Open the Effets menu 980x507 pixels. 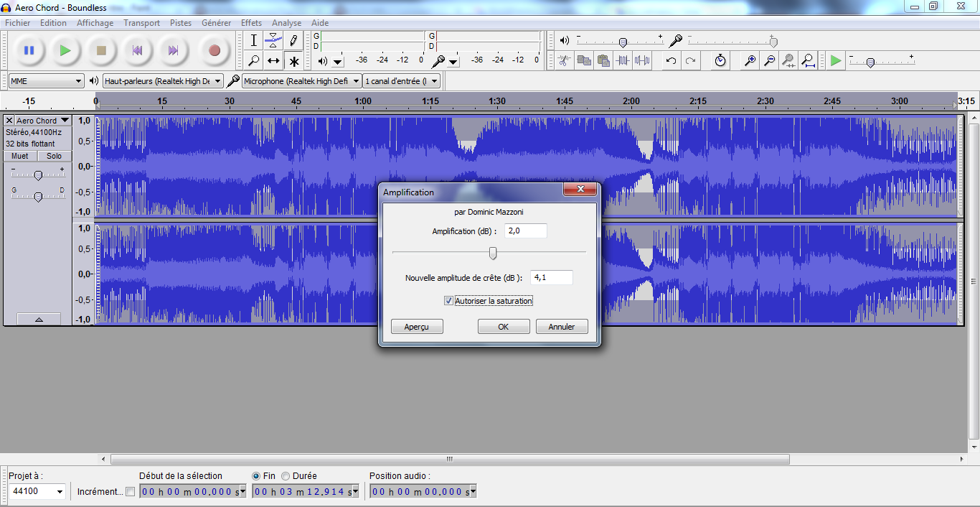click(251, 23)
